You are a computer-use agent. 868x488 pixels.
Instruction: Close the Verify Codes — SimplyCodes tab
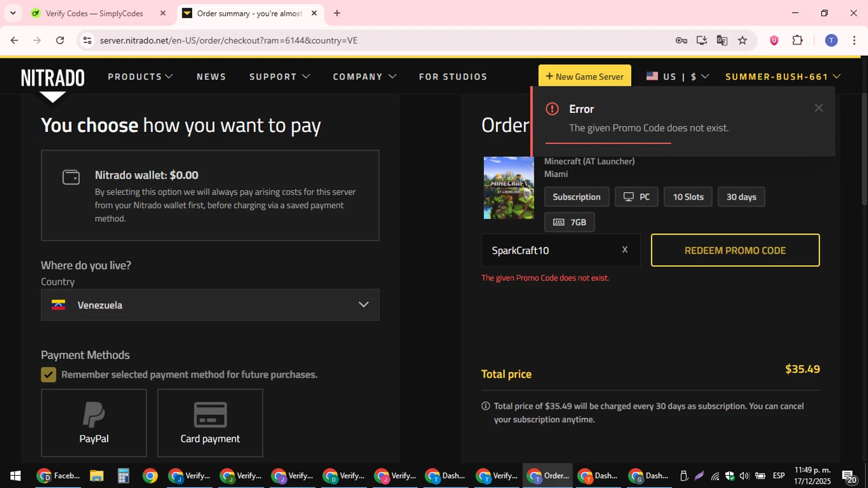[x=163, y=13]
